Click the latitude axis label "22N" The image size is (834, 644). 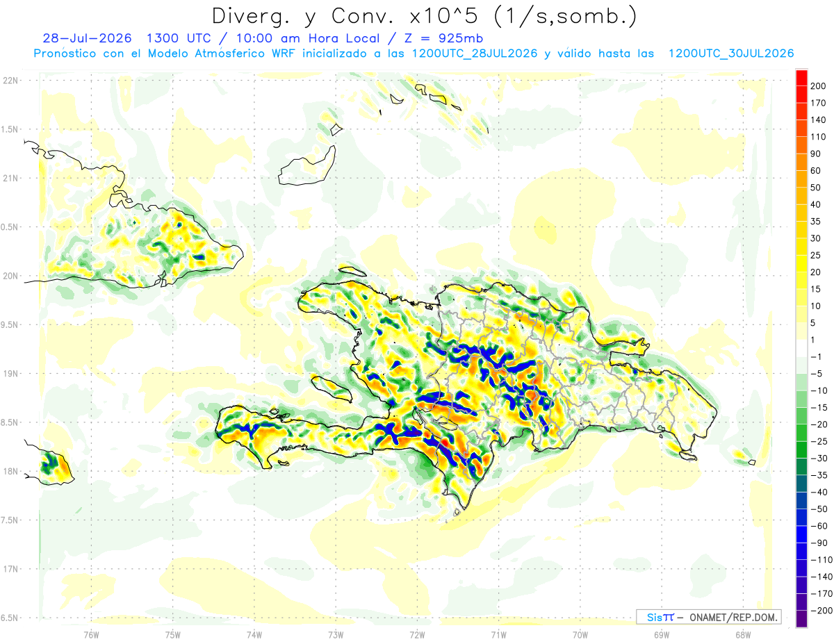coord(10,81)
